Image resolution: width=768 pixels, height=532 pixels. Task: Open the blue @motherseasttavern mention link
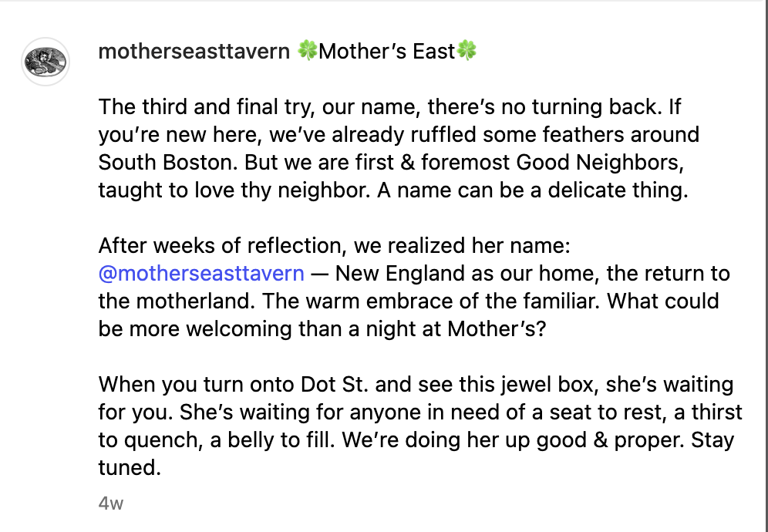click(201, 274)
